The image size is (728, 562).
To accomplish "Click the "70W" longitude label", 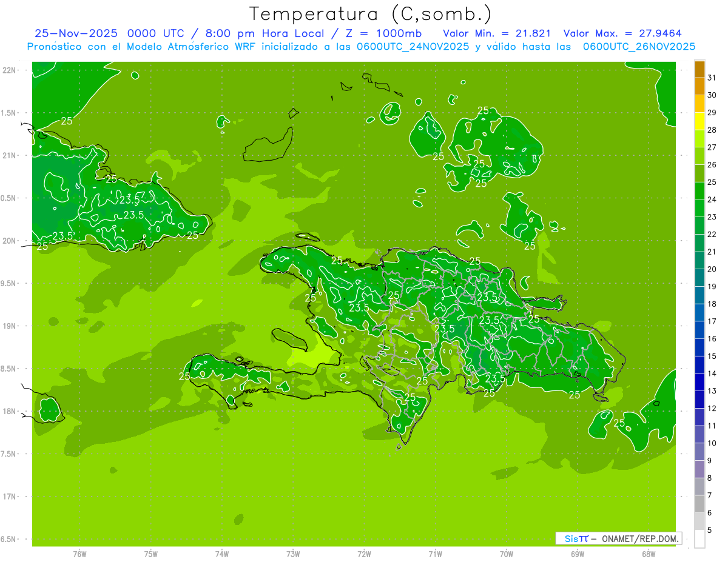I will (x=507, y=554).
